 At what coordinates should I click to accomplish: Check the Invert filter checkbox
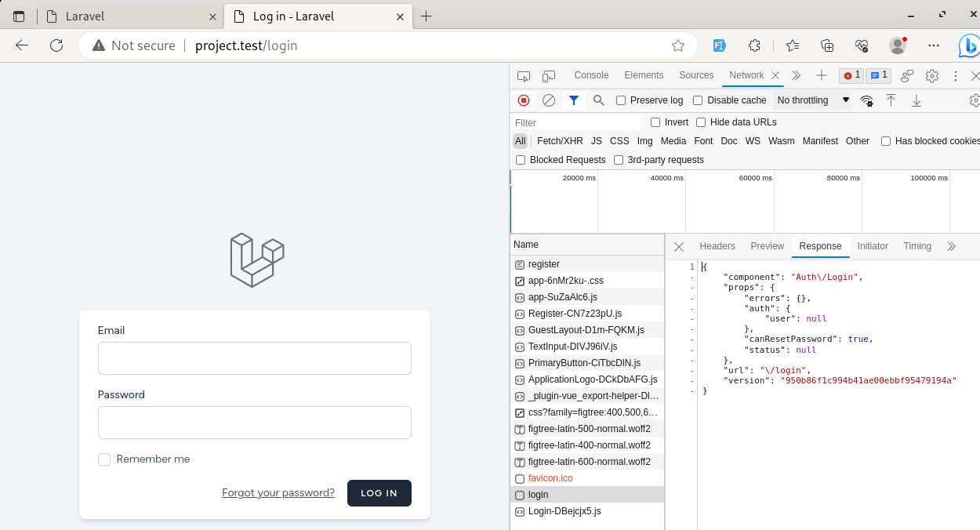tap(655, 122)
